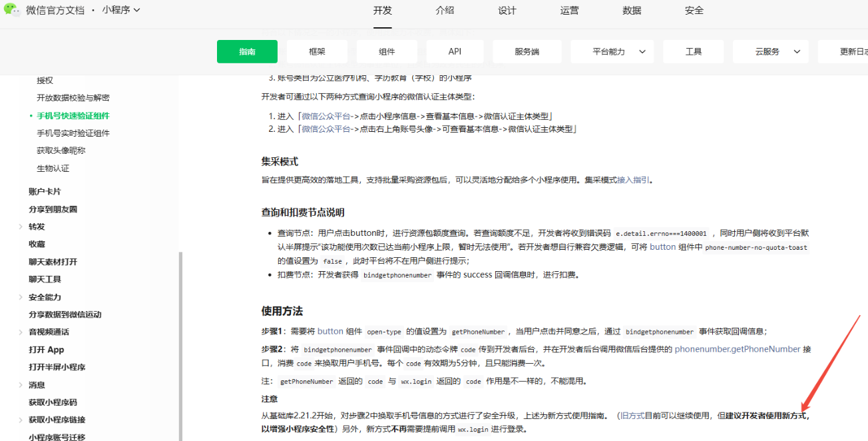Open first 微信公众平台 link in step 1
Screen dimensions: 868x441
pos(326,116)
